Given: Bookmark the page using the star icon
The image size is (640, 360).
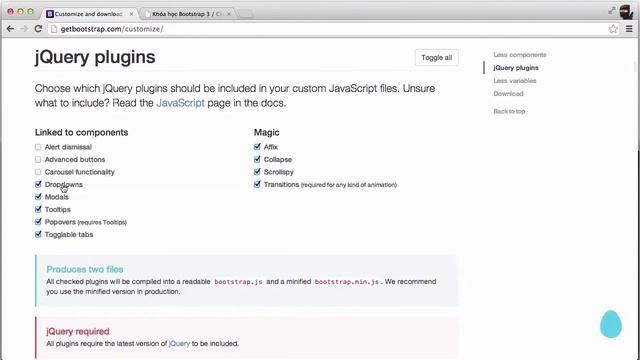Looking at the screenshot, I should click(x=613, y=29).
